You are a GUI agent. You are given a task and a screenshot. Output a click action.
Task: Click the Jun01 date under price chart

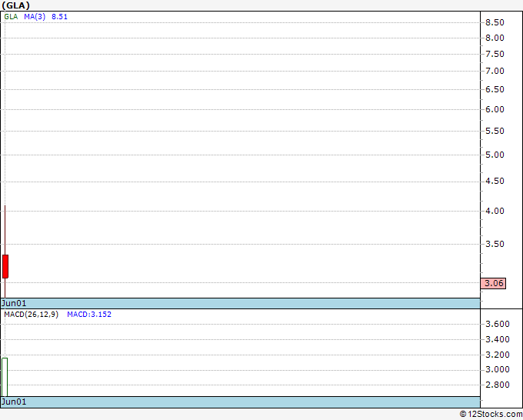point(14,303)
